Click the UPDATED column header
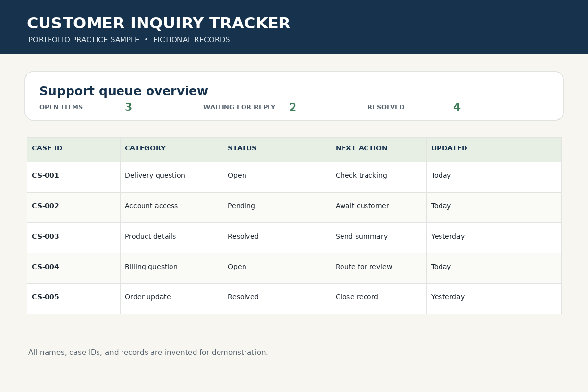 click(493, 149)
